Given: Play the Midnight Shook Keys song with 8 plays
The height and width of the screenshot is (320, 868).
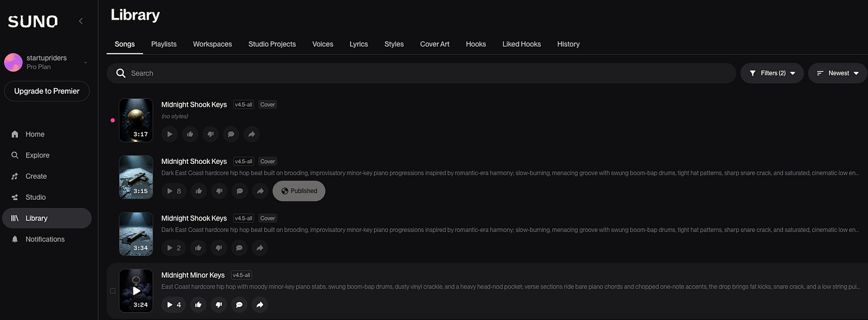Looking at the screenshot, I should click(173, 191).
